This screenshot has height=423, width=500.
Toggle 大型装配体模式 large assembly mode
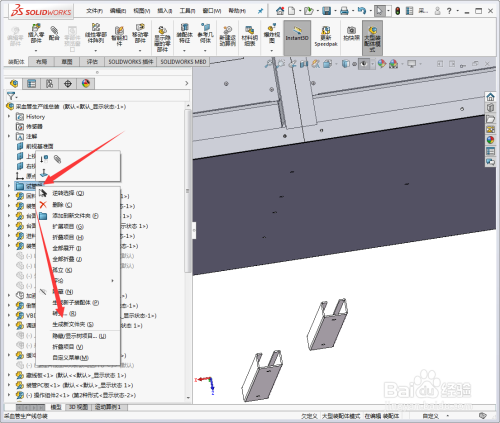[x=372, y=38]
